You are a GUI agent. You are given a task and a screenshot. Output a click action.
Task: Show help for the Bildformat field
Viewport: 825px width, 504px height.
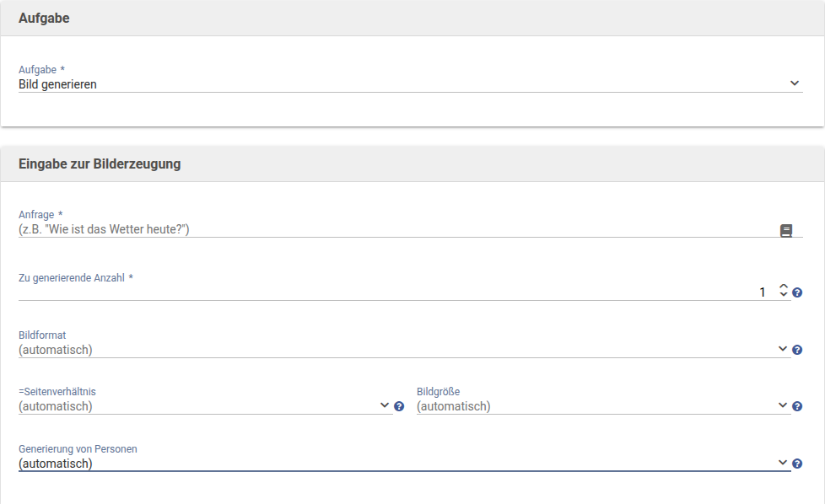[797, 350]
